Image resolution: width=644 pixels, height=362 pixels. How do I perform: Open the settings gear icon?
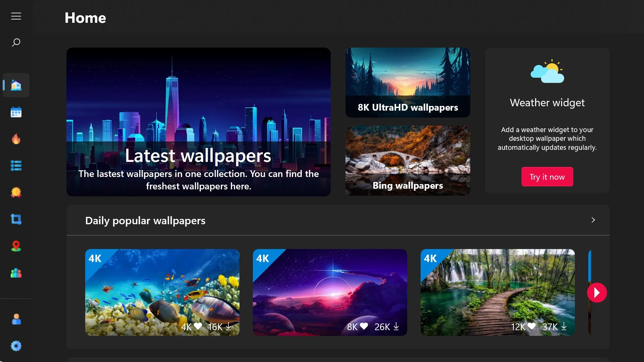[16, 346]
